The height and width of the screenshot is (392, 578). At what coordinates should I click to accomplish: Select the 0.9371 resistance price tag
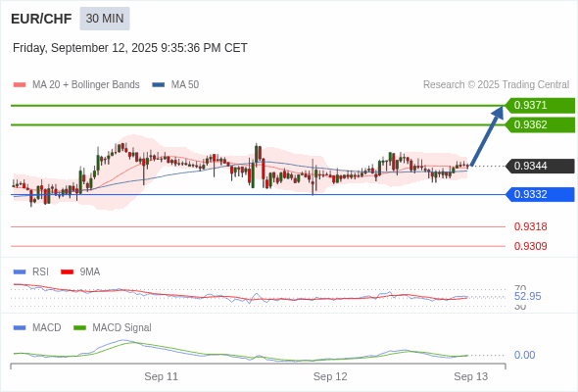[x=540, y=106]
